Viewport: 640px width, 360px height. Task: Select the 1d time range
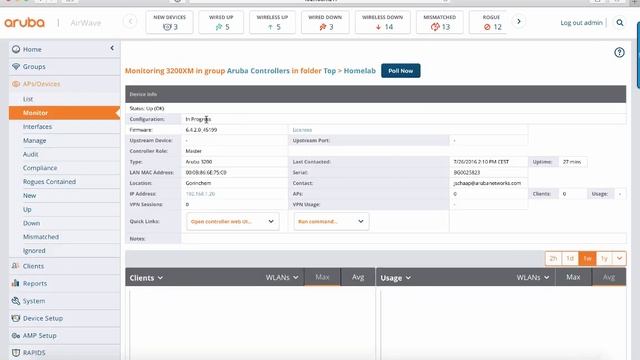tap(570, 258)
